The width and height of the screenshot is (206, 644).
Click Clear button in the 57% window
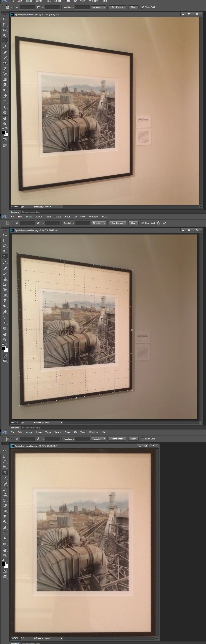click(133, 439)
